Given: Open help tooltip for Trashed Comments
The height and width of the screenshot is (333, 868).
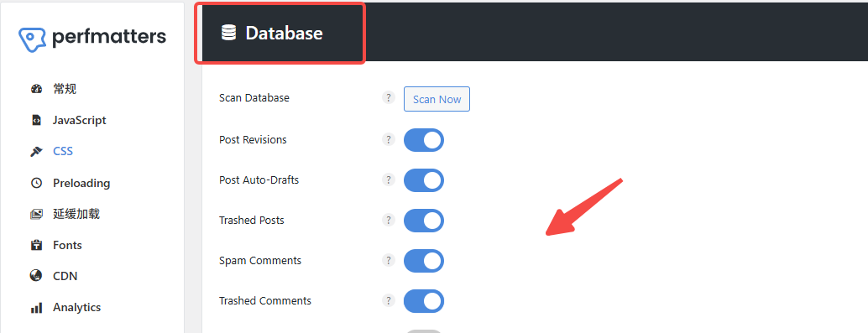Looking at the screenshot, I should point(389,300).
